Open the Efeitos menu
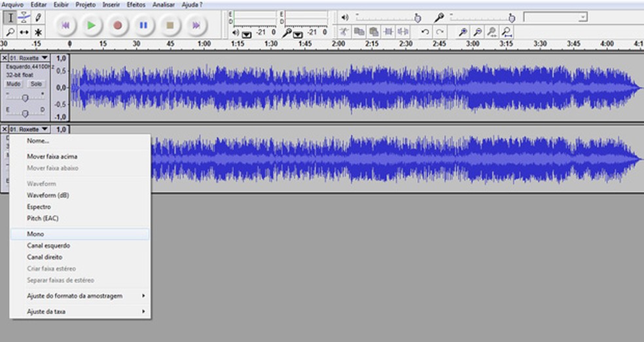644x342 pixels. coord(136,5)
